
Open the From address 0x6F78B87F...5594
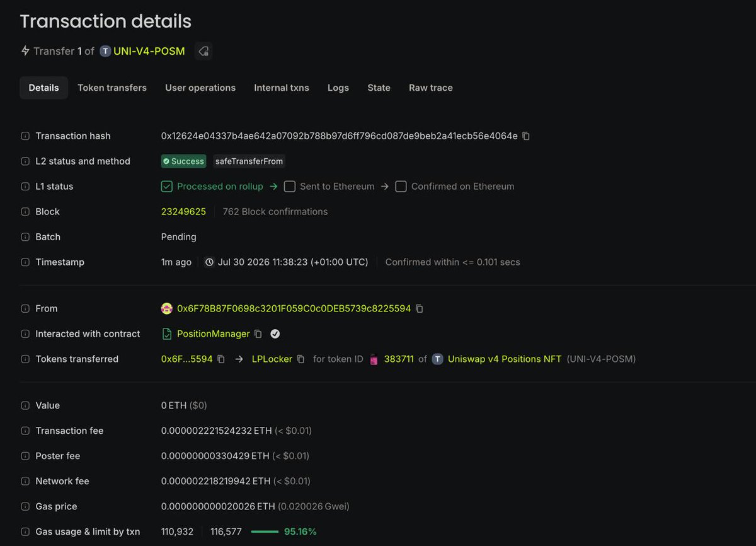tap(294, 309)
